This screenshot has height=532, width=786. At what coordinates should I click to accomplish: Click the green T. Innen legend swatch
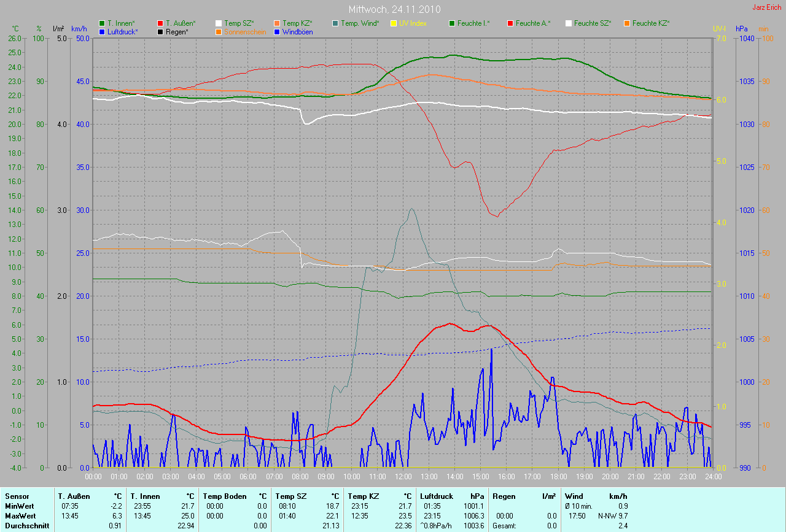point(103,23)
